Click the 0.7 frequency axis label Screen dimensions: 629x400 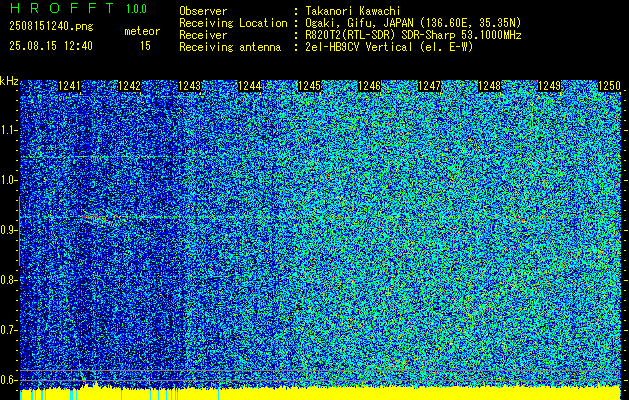pos(8,330)
